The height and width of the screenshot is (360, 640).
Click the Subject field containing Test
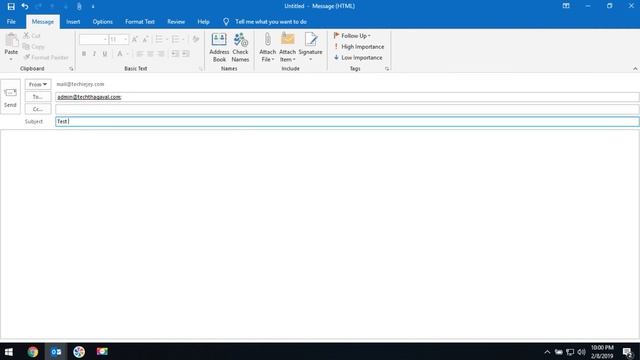347,121
